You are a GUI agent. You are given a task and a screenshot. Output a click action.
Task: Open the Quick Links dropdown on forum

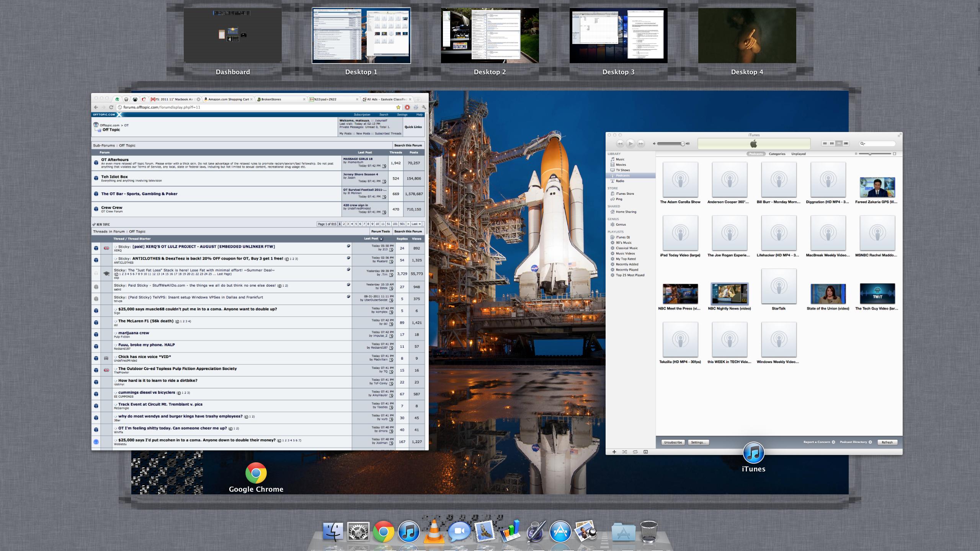pos(413,127)
